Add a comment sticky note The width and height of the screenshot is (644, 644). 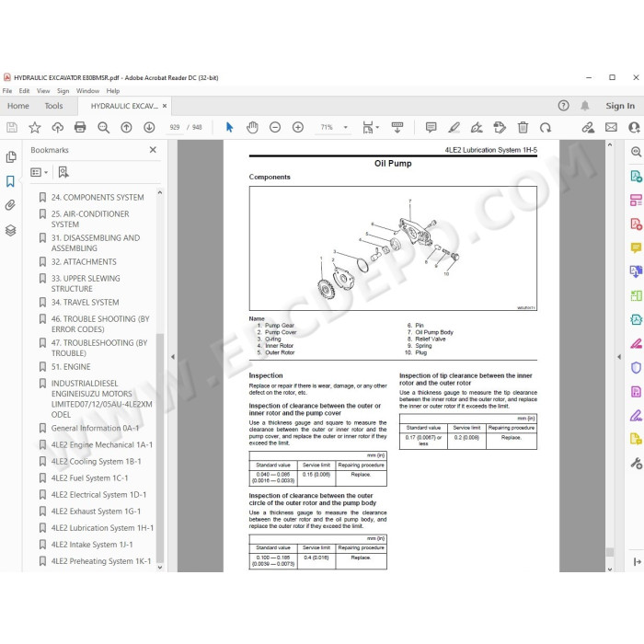431,127
